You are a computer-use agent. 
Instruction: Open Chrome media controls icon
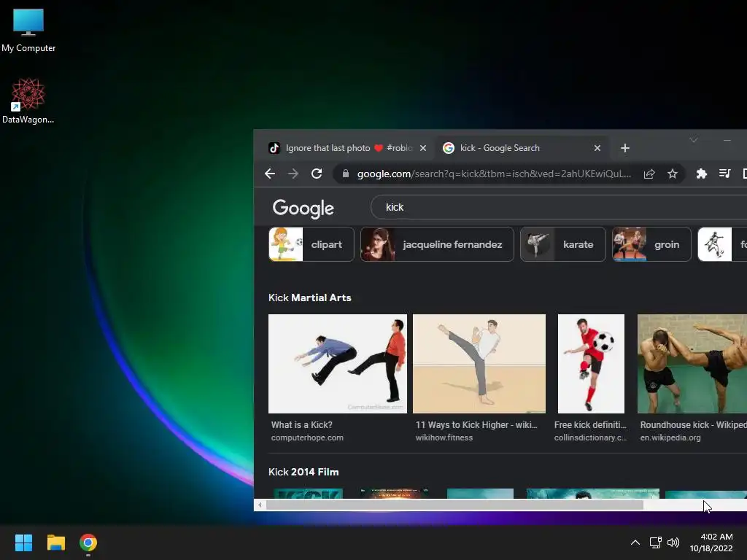click(724, 174)
